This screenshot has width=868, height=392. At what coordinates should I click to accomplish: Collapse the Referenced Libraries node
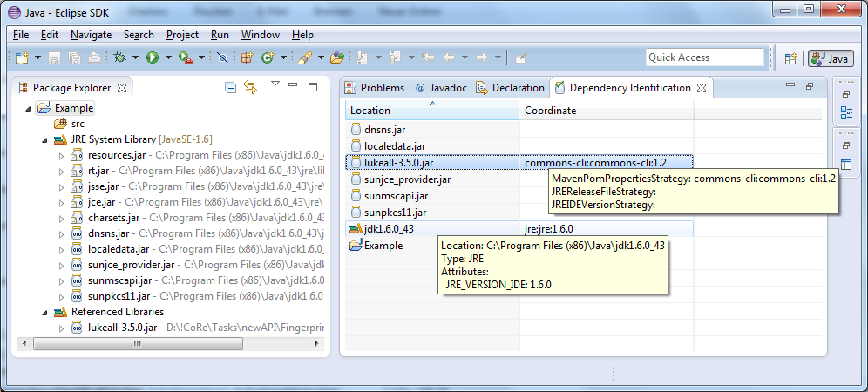tap(44, 312)
